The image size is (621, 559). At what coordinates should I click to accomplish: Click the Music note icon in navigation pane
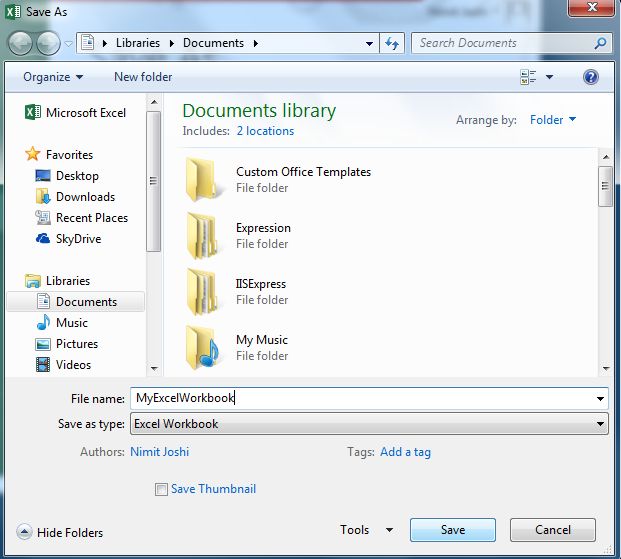(43, 322)
